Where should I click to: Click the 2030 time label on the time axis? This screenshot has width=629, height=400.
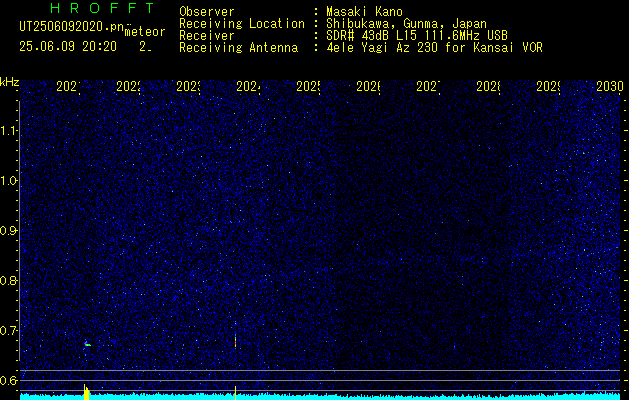tap(609, 87)
